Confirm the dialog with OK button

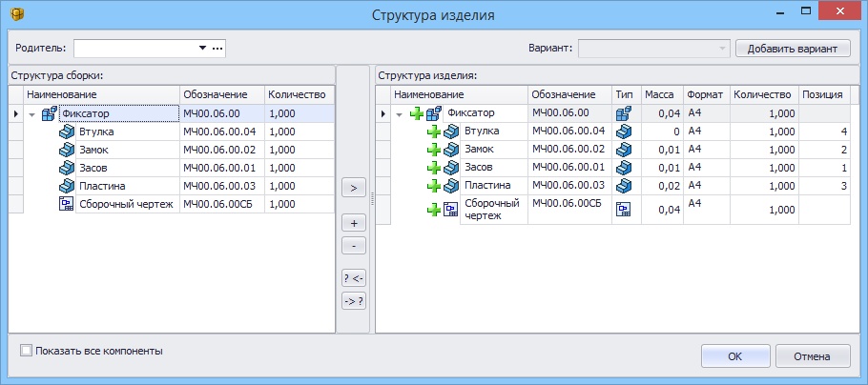734,355
